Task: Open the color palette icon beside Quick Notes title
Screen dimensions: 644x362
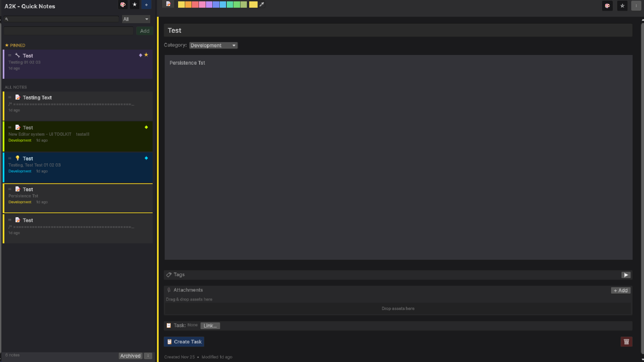Action: (x=123, y=5)
